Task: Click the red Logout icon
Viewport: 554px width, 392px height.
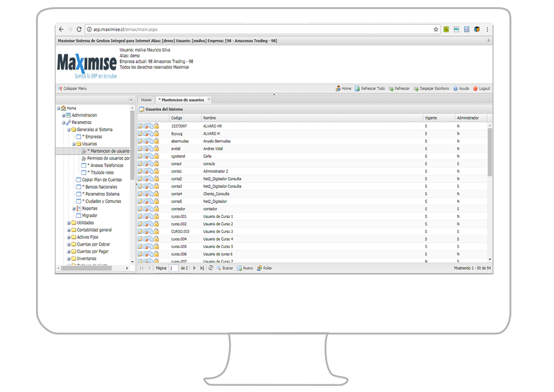Action: (x=475, y=89)
